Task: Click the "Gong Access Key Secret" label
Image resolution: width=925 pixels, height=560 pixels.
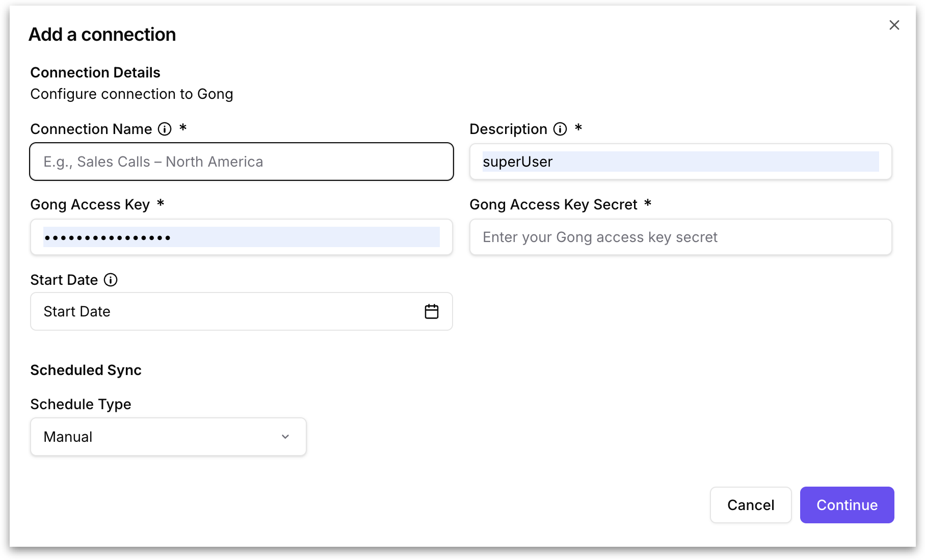Action: click(553, 204)
